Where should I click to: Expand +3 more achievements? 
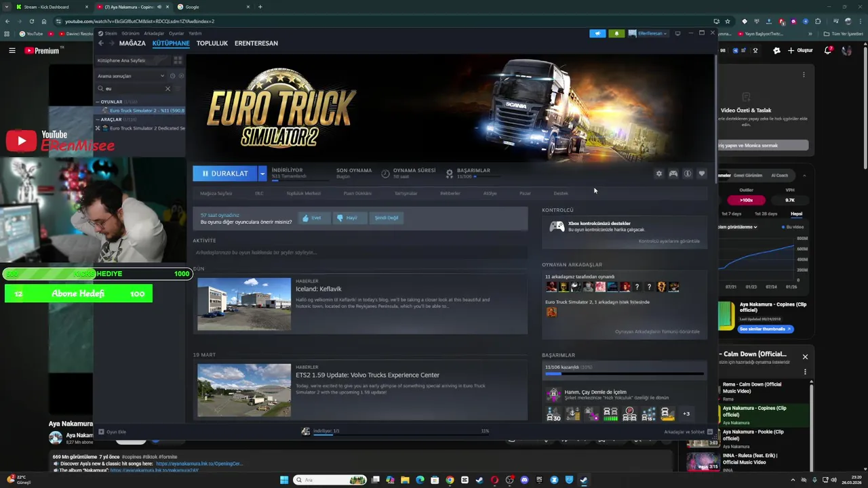click(686, 413)
